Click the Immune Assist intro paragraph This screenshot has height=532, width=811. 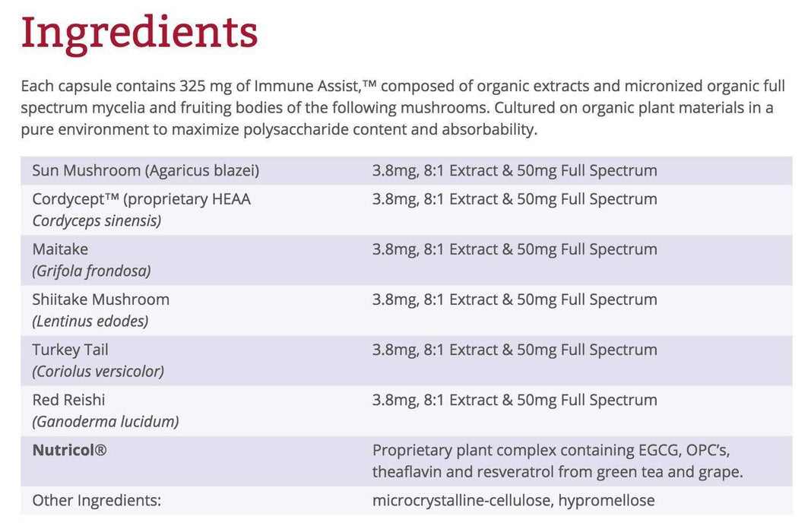click(403, 107)
